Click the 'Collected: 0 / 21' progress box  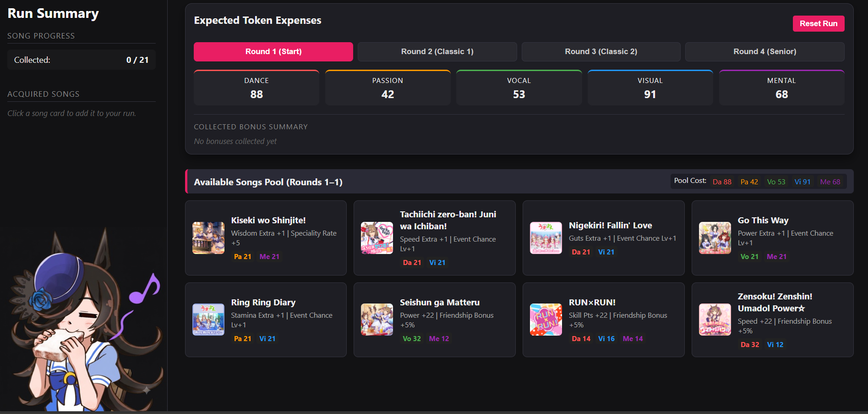pos(82,60)
